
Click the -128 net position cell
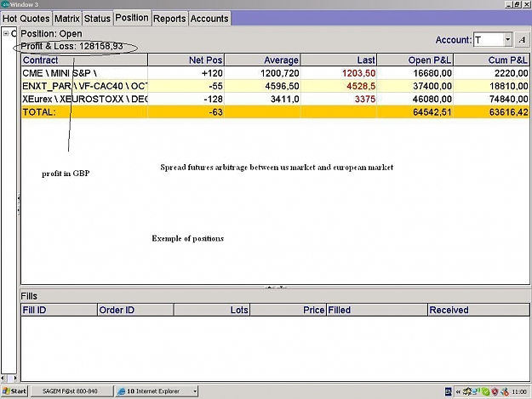pyautogui.click(x=186, y=99)
